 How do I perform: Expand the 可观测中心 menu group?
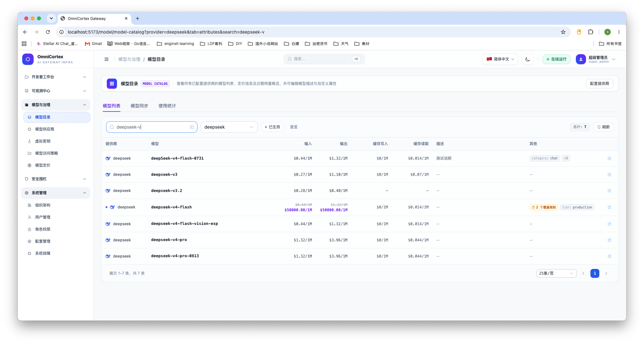[x=56, y=91]
